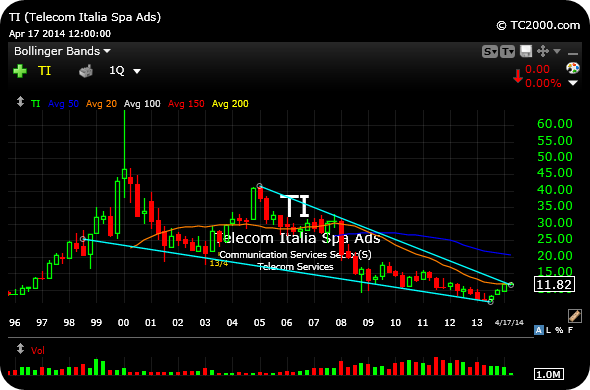Click the volume pane resize arrows icon
This screenshot has height=390, width=590.
[x=20, y=349]
